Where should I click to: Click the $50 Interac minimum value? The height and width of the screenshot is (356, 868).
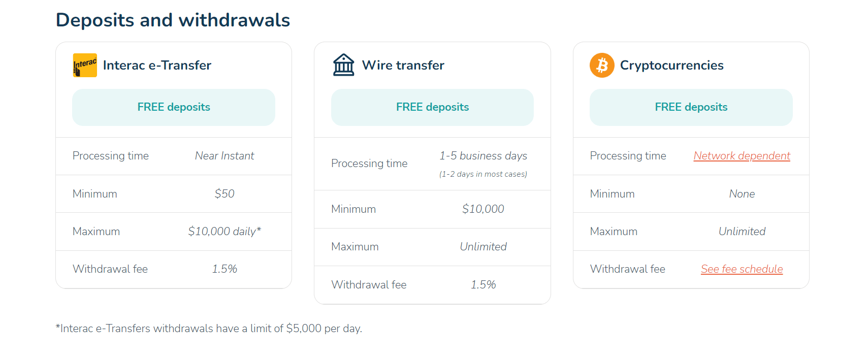point(224,194)
